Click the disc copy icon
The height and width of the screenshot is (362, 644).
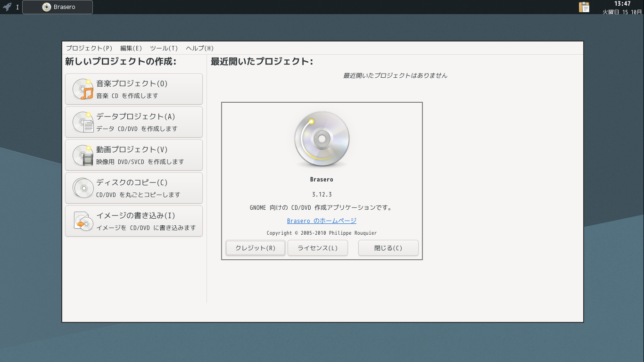pyautogui.click(x=83, y=188)
